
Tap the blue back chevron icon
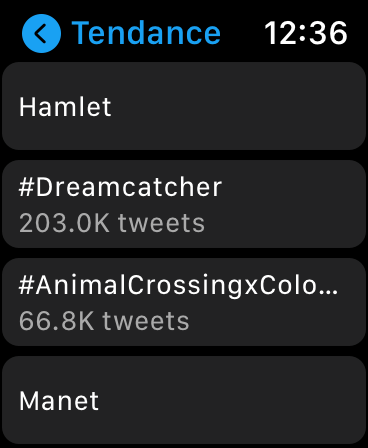point(41,33)
